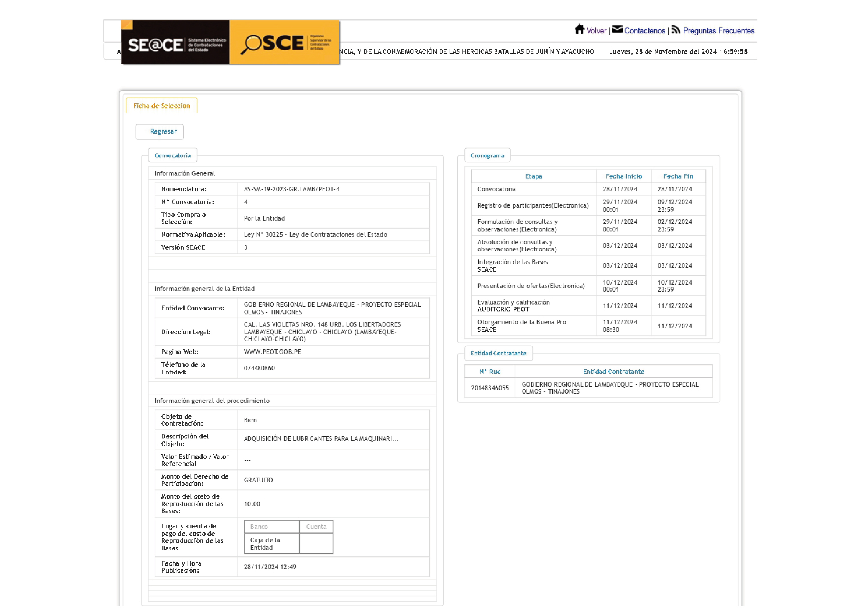
Task: Click the RSS icon beside Preguntas Frecuentes
Action: (x=675, y=29)
